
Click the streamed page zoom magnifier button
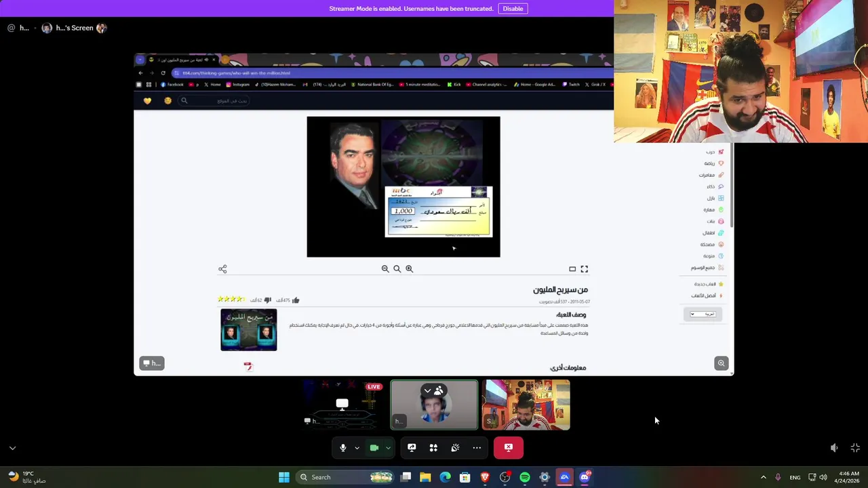coord(721,363)
